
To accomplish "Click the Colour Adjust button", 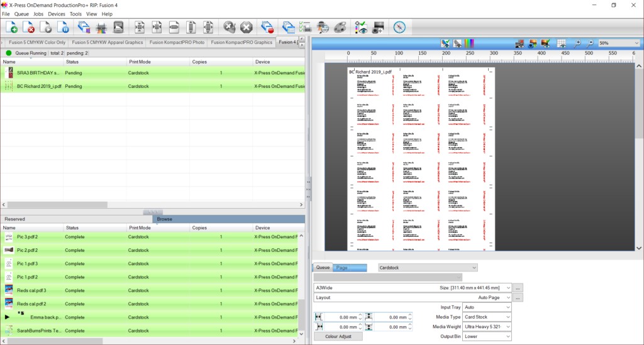I will [x=338, y=336].
